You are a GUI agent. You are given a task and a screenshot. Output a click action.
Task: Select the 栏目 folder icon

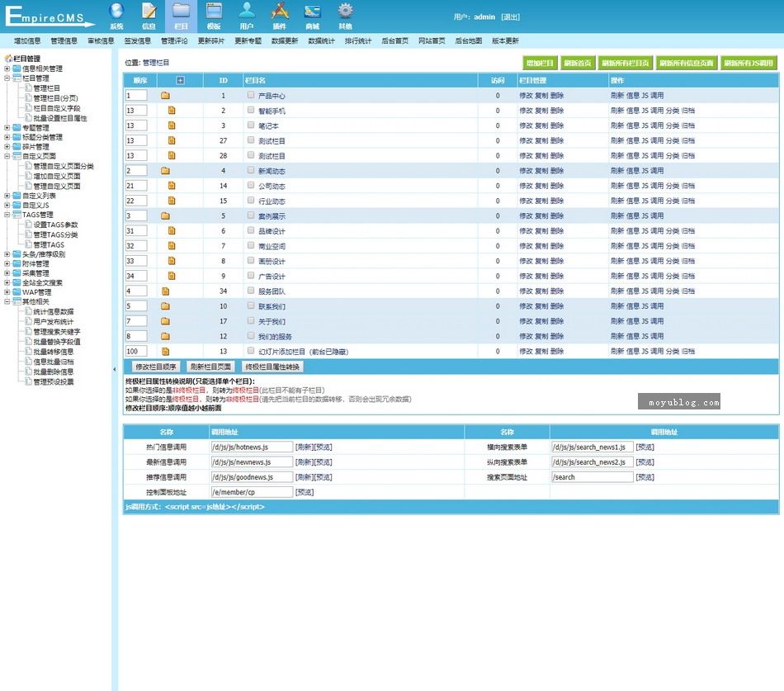(181, 11)
